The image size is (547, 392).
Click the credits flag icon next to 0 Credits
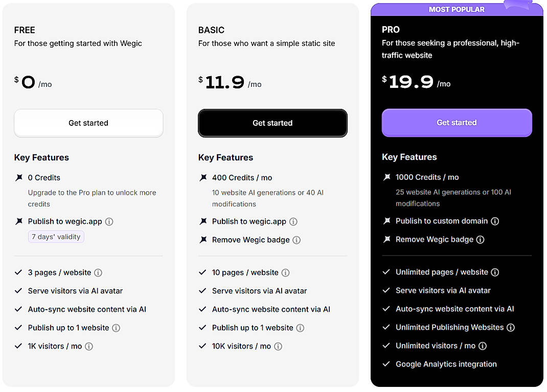point(18,178)
